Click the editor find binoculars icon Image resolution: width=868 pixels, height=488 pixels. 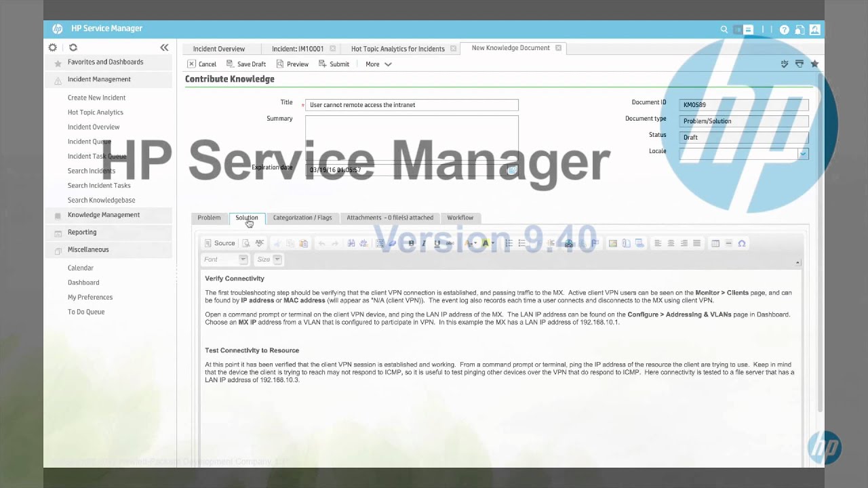coord(351,243)
